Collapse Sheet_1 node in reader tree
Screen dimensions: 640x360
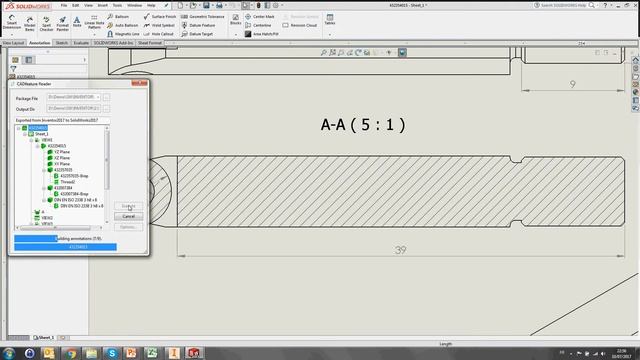pyautogui.click(x=24, y=134)
